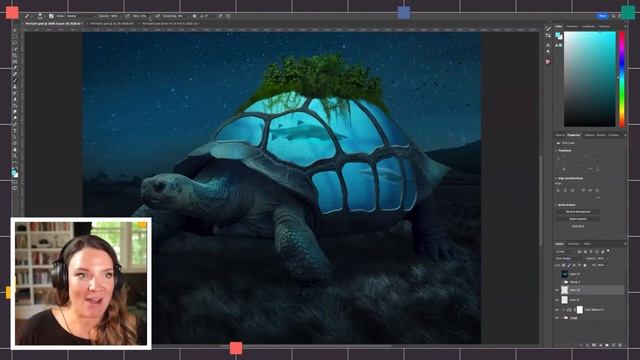640x360 pixels.
Task: Click the rainbow hue slider
Action: pos(622,79)
